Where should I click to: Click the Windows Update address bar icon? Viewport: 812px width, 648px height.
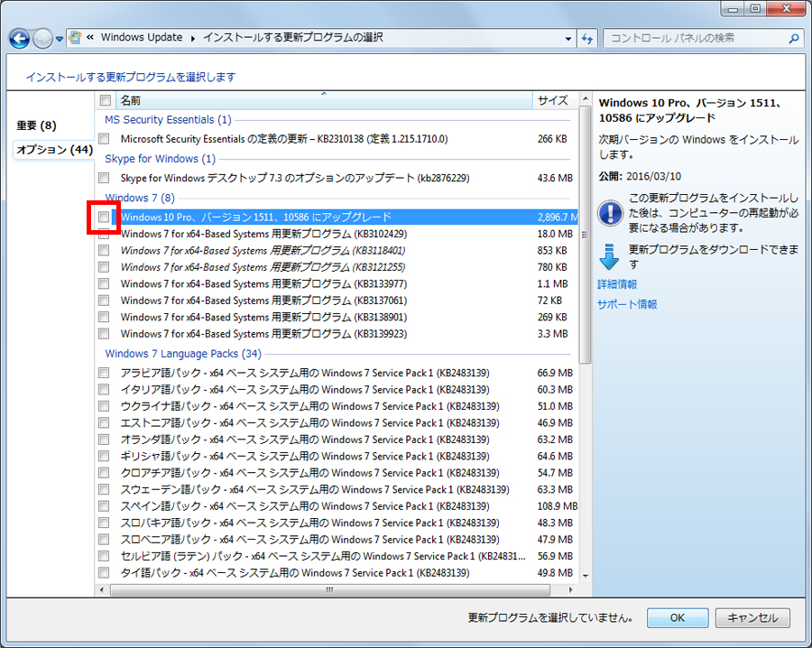[76, 37]
